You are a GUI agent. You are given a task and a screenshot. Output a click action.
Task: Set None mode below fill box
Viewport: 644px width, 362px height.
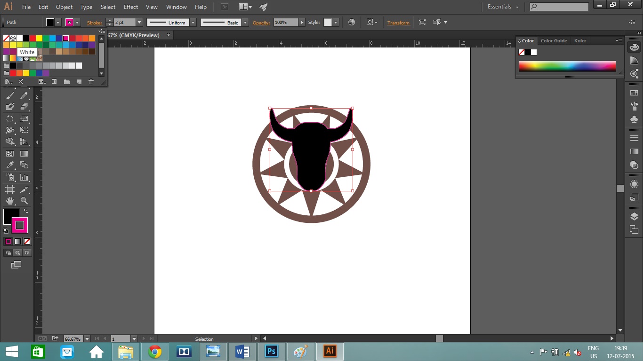(x=27, y=241)
